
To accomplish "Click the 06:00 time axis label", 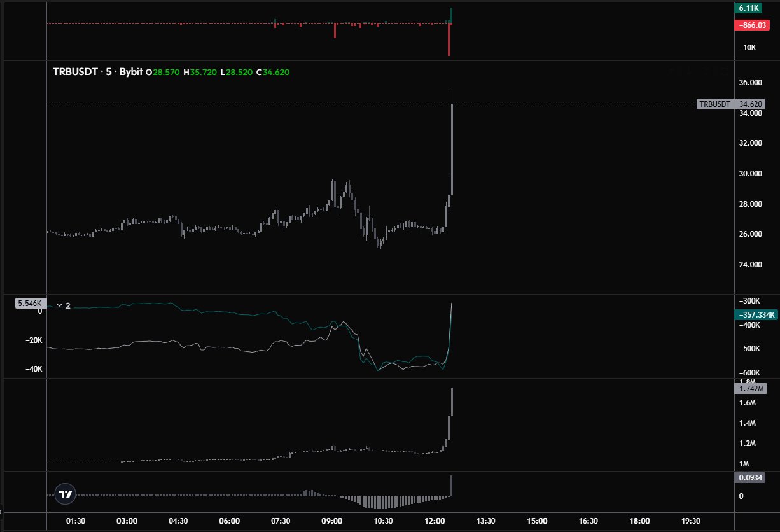I will [x=230, y=521].
